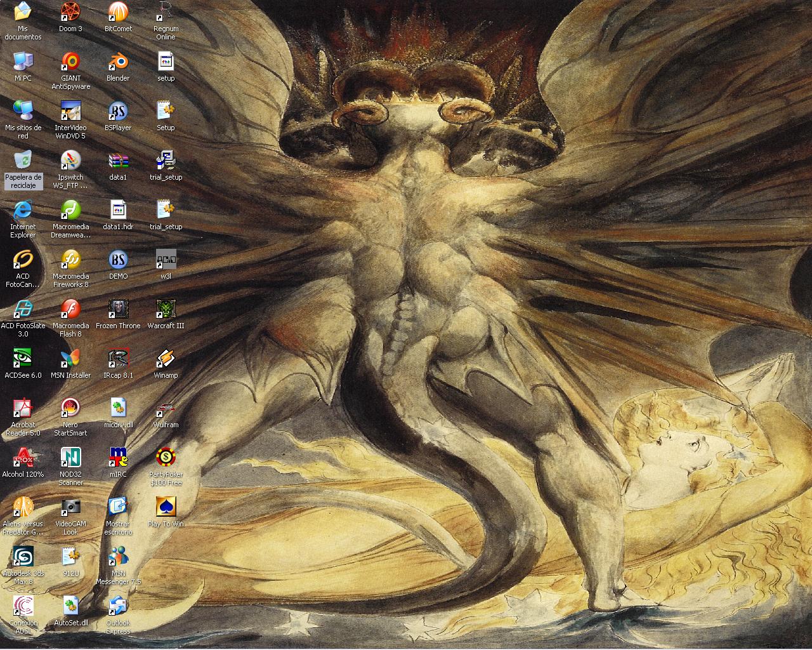Open the Mis documentos folder icon
This screenshot has width=812, height=650.
23,11
